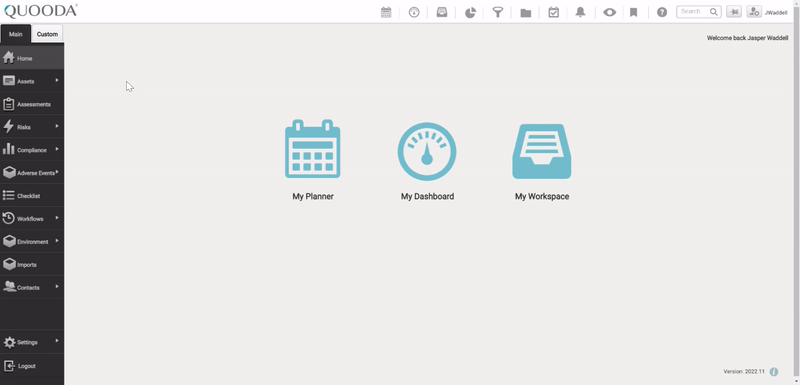Image resolution: width=800 pixels, height=385 pixels.
Task: Click the eye watch icon in toolbar
Action: point(610,12)
